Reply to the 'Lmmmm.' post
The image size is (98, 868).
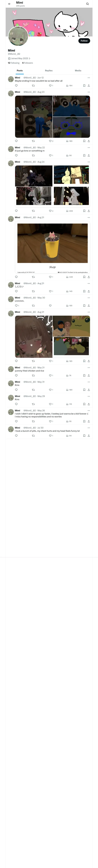(x=17, y=306)
